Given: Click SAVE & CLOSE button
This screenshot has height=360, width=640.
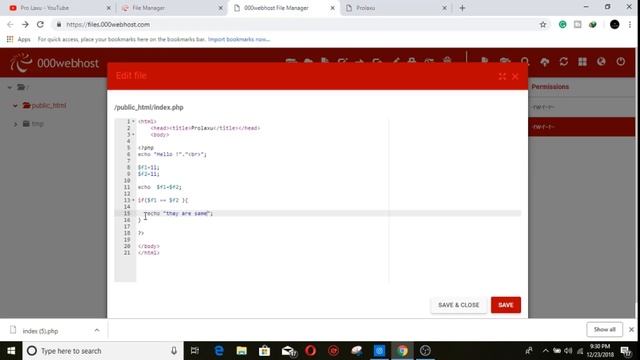Looking at the screenshot, I should click(x=458, y=305).
